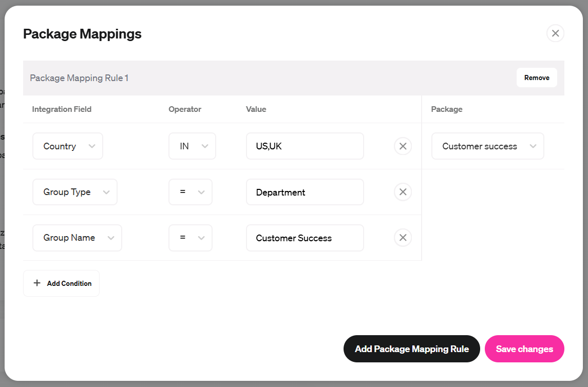
Task: Click Save changes
Action: [524, 349]
